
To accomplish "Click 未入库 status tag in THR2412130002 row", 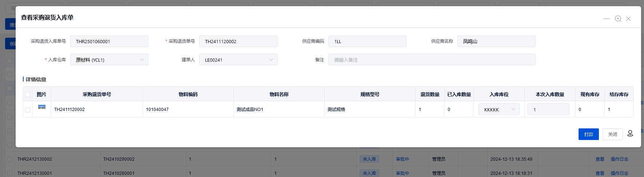I will click(x=369, y=159).
